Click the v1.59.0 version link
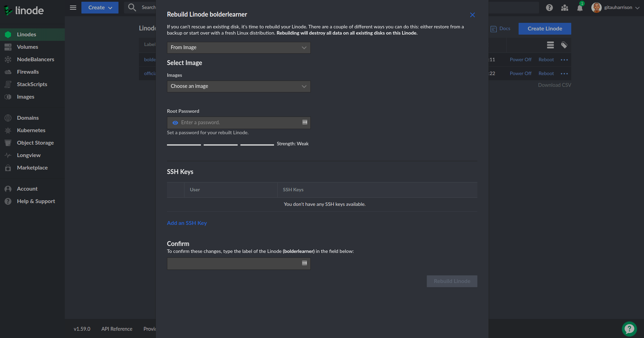The width and height of the screenshot is (644, 338). pos(82,329)
